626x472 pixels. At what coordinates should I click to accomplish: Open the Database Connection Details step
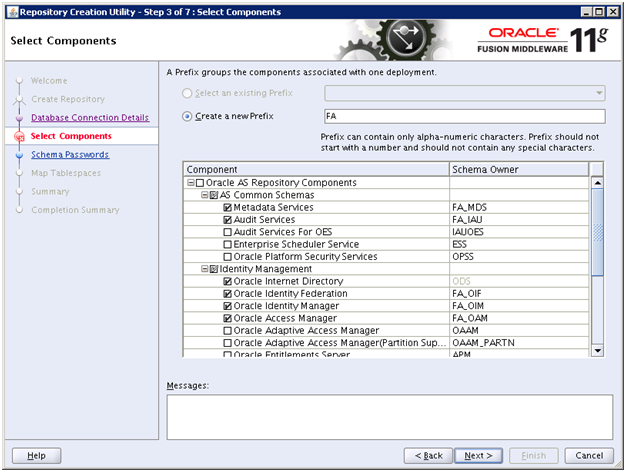pyautogui.click(x=90, y=117)
